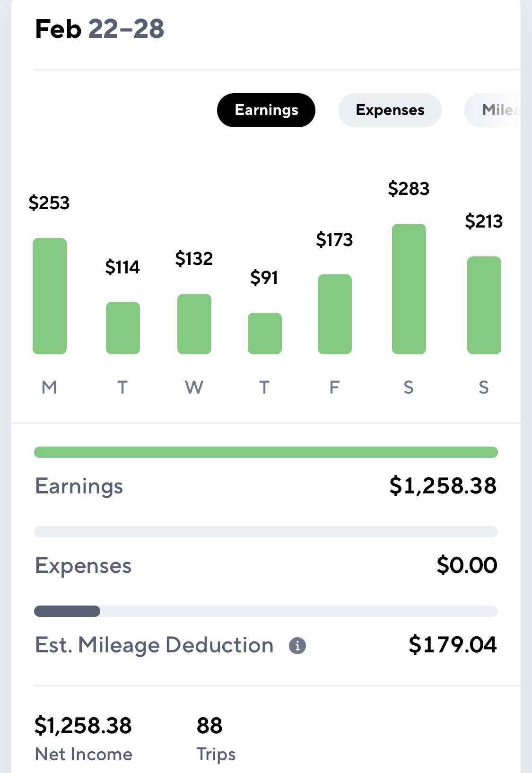
Task: Tap Monday's $253 earnings bar
Action: point(50,296)
